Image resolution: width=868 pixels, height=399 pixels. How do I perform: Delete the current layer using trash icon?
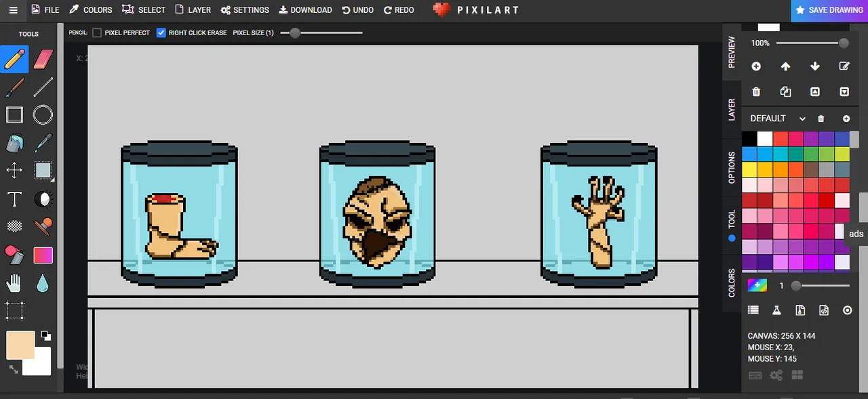756,91
